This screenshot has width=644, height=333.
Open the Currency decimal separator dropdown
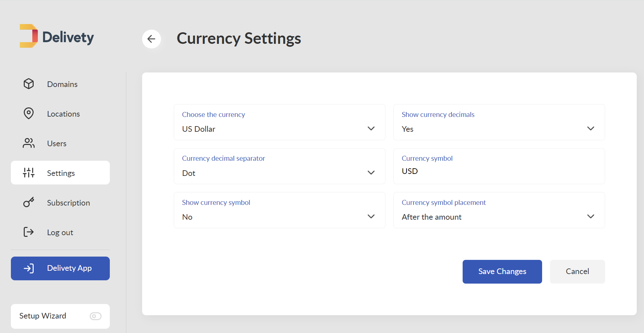(280, 166)
